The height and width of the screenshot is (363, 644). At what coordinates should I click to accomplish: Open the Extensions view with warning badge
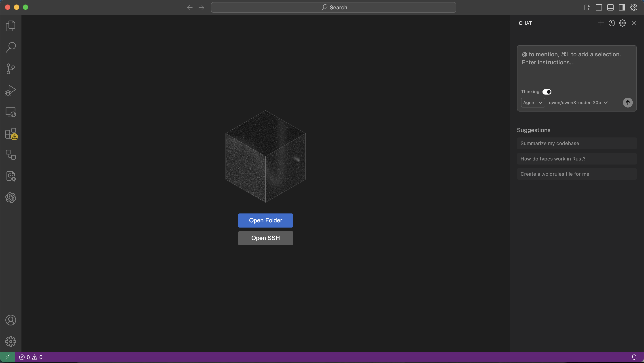11,133
